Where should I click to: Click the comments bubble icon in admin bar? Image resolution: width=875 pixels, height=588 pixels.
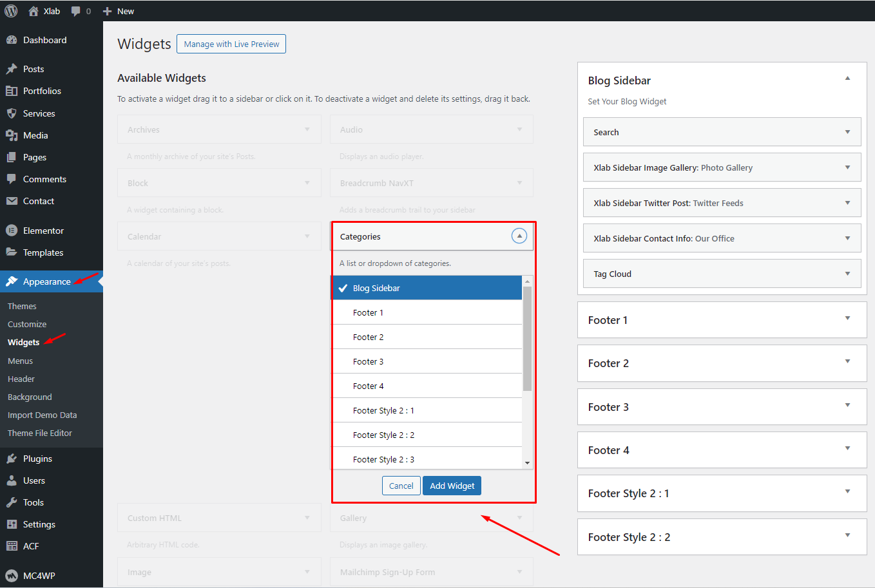click(76, 11)
